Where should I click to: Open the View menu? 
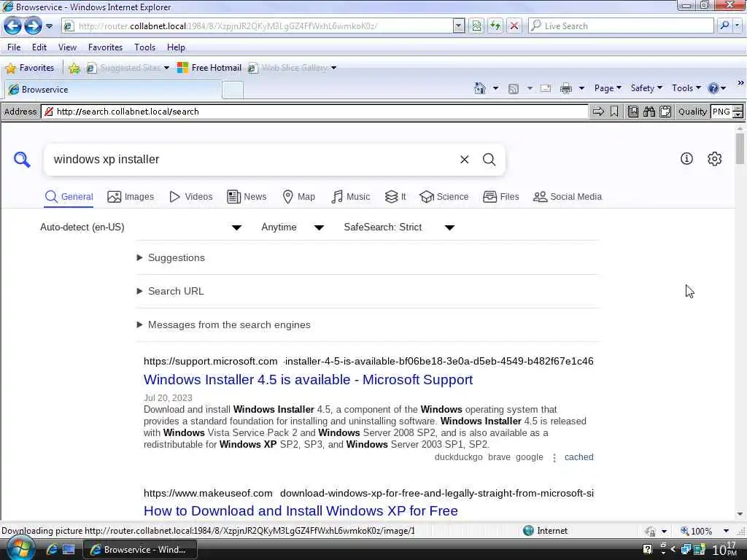tap(67, 47)
